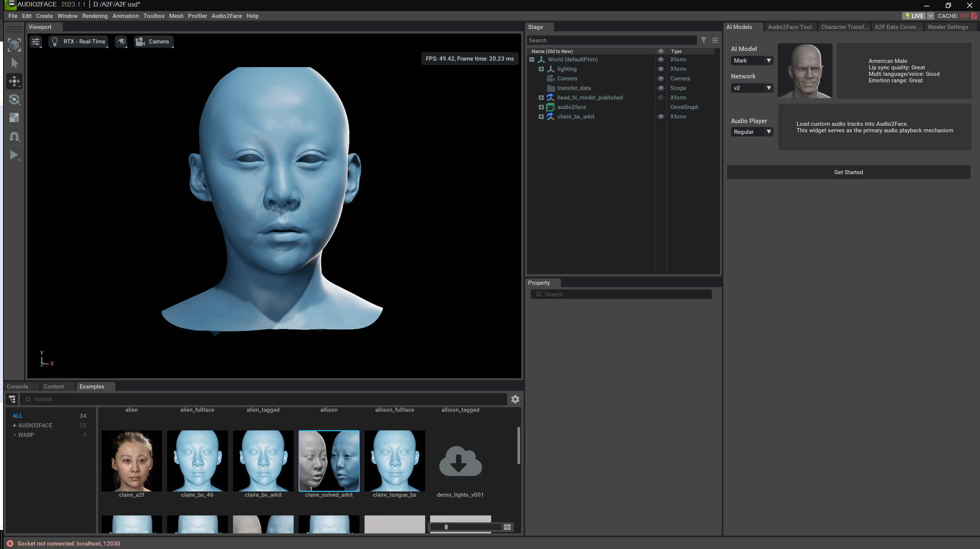The height and width of the screenshot is (549, 980).
Task: Toggle the snap magnet icon
Action: 14,136
